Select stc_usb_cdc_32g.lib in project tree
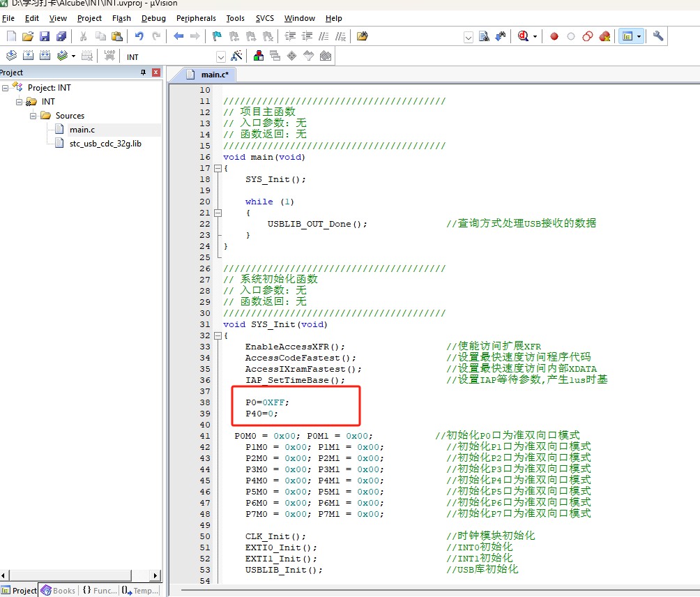 (x=105, y=144)
